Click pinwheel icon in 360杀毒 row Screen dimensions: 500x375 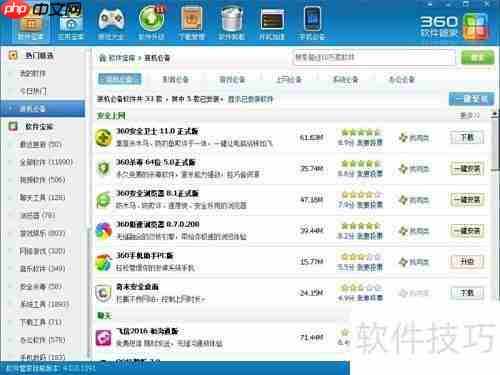tap(403, 169)
